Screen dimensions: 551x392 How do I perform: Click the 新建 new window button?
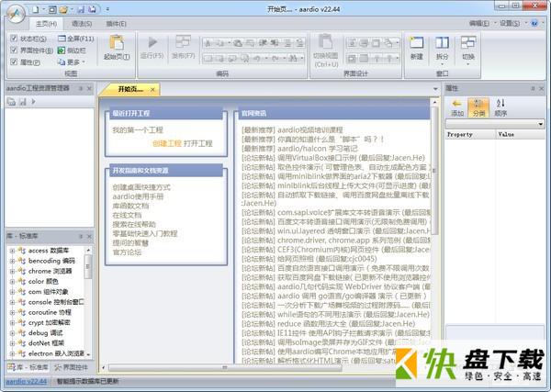pos(416,48)
